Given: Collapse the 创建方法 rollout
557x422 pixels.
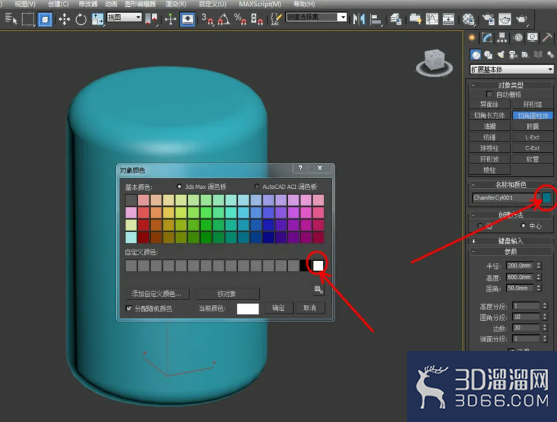Looking at the screenshot, I should (511, 215).
